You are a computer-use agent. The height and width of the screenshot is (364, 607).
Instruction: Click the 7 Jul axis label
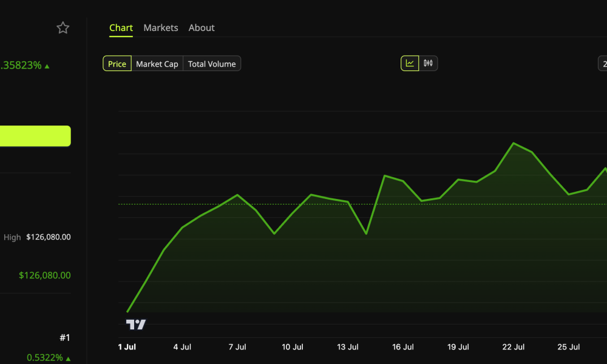(237, 347)
